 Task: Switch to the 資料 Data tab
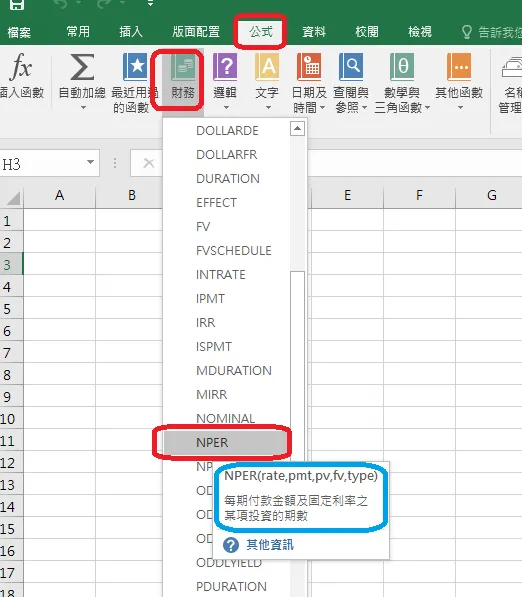pos(314,31)
